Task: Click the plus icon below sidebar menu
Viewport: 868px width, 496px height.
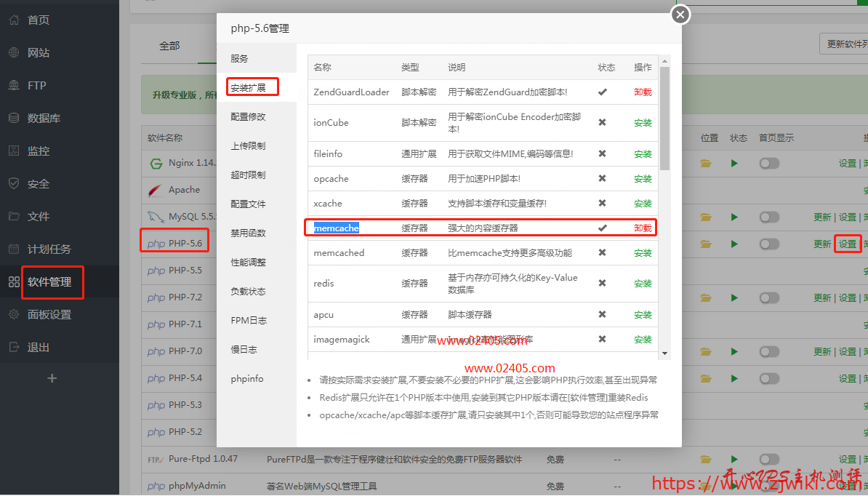Action: 52,379
